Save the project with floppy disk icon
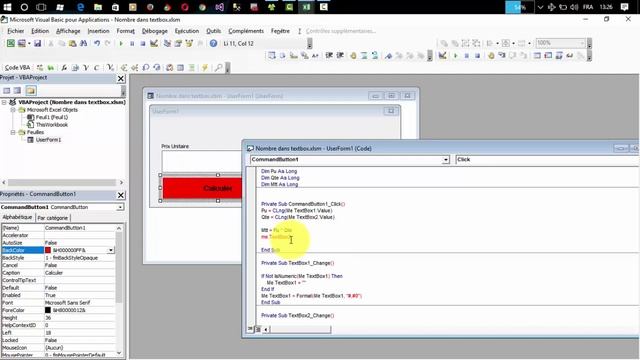640x360 pixels. 38,43
